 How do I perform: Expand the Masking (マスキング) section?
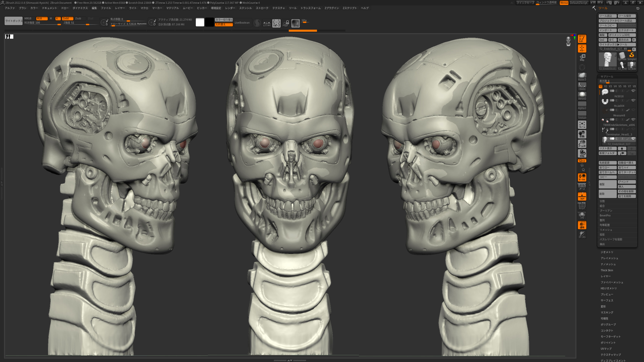[607, 312]
